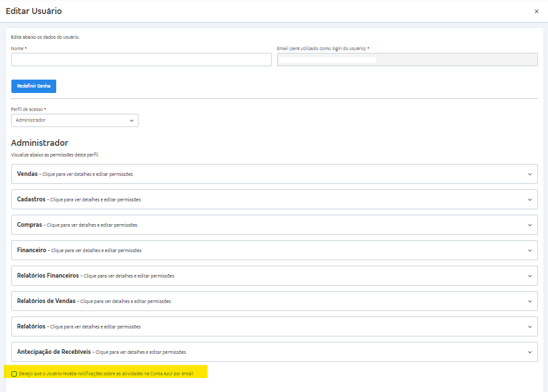Click the 'Desejo que o usuário receba notificações' label
The width and height of the screenshot is (548, 392).
tap(106, 374)
